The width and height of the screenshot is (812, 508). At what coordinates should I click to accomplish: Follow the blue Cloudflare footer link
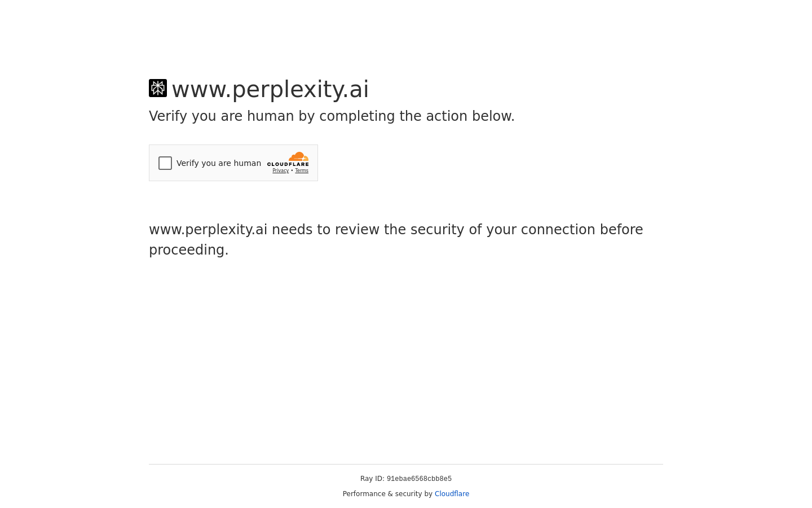point(452,494)
